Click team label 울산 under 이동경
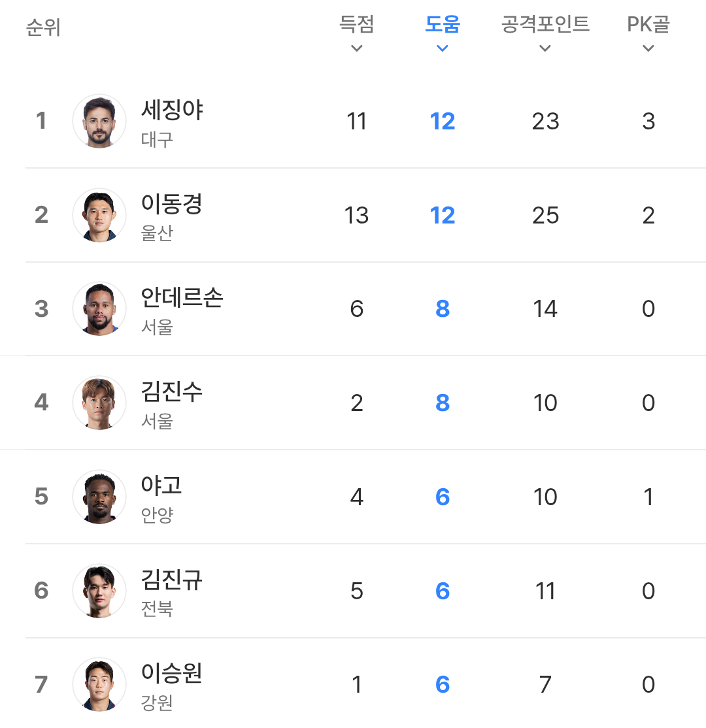706x728 pixels. coord(157,234)
